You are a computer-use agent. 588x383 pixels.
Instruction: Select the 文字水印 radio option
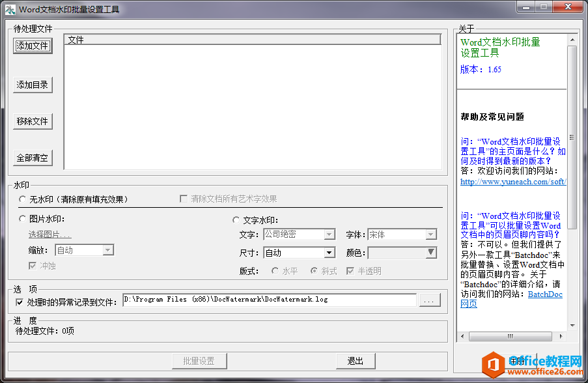[236, 220]
